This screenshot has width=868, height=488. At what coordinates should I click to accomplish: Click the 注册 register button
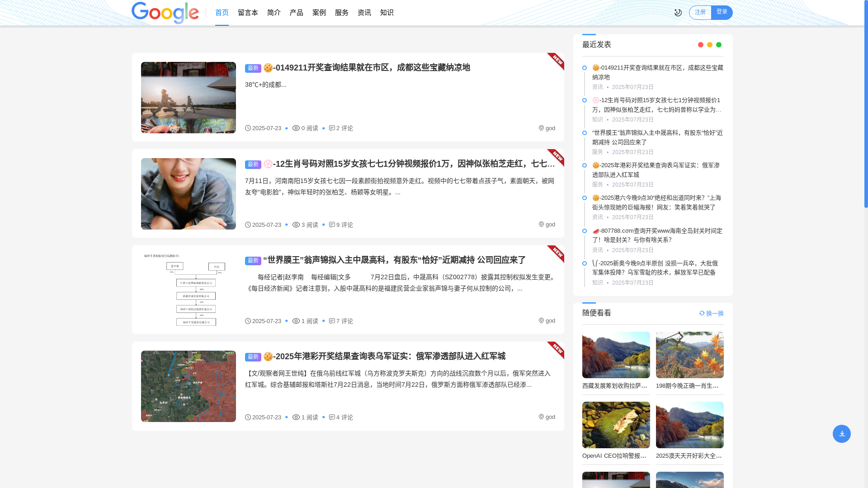(700, 13)
